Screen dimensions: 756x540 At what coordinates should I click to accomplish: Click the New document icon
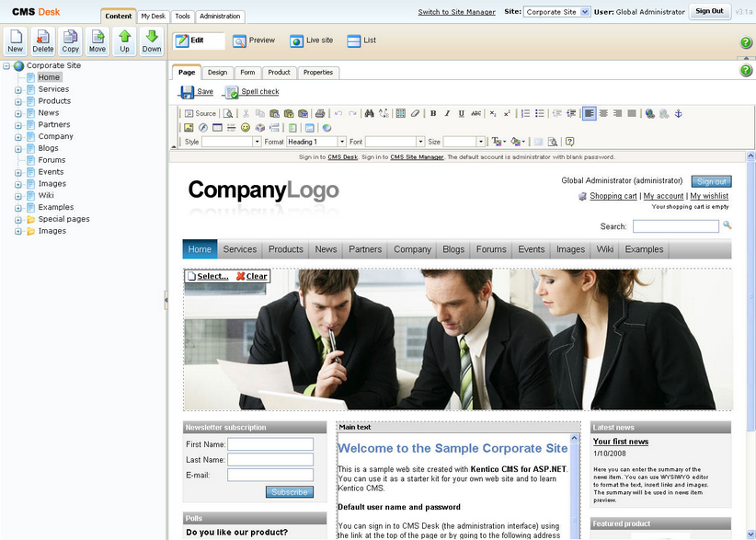click(x=16, y=41)
